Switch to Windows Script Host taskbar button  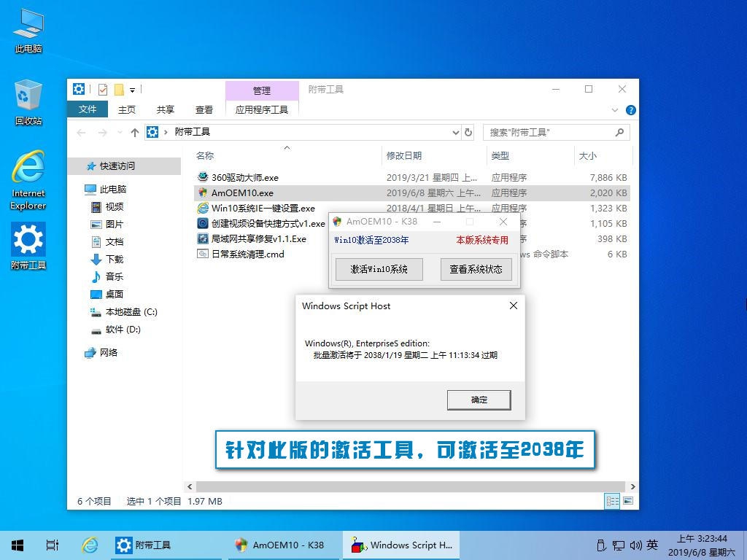(x=401, y=545)
